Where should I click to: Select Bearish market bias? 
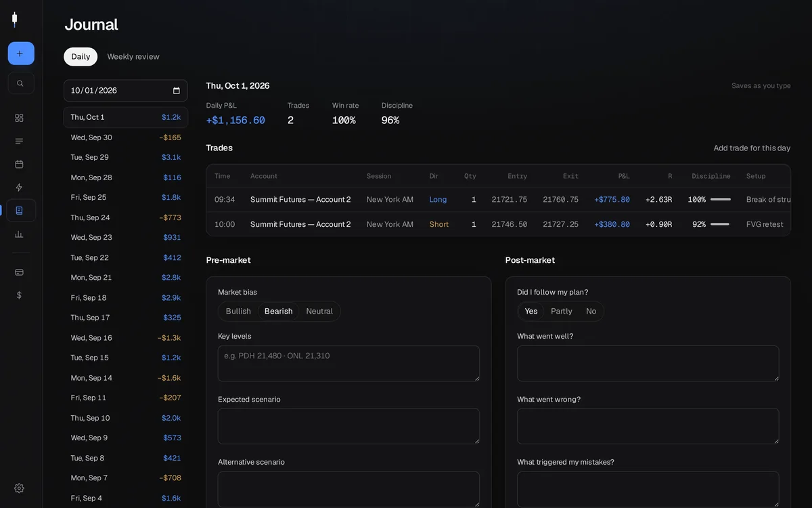click(279, 312)
